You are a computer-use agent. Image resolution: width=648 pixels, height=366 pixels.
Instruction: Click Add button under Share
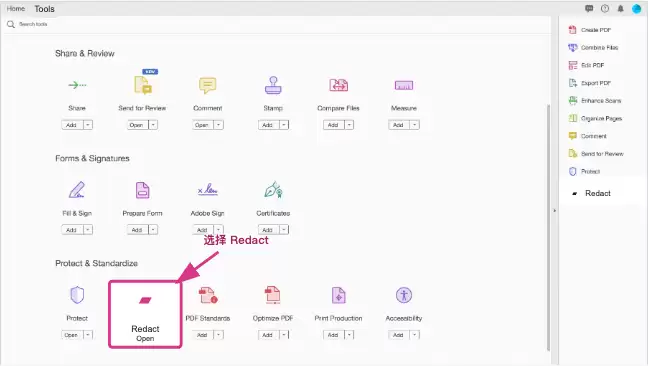tap(72, 125)
